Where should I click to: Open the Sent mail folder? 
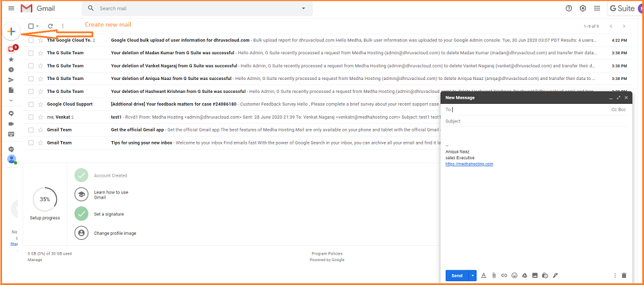[x=11, y=80]
